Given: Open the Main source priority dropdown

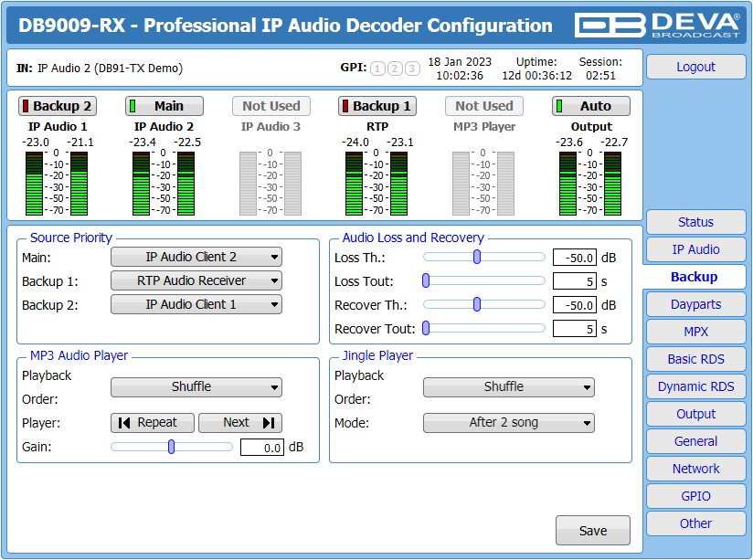Looking at the screenshot, I should tap(196, 257).
